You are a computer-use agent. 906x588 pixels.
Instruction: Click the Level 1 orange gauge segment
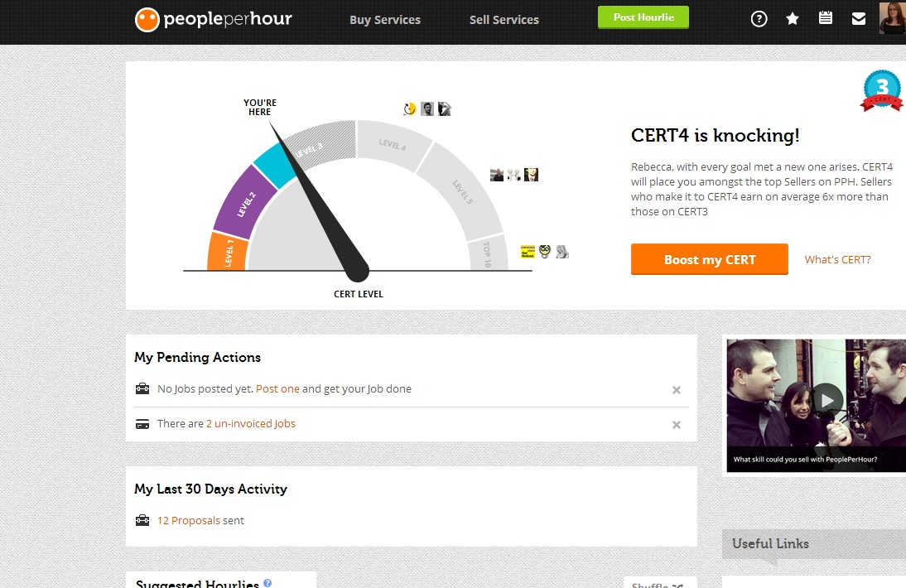click(228, 252)
